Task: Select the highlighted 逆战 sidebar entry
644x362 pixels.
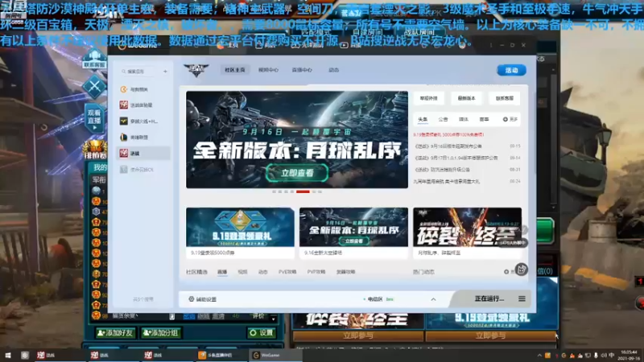Action: pos(143,153)
